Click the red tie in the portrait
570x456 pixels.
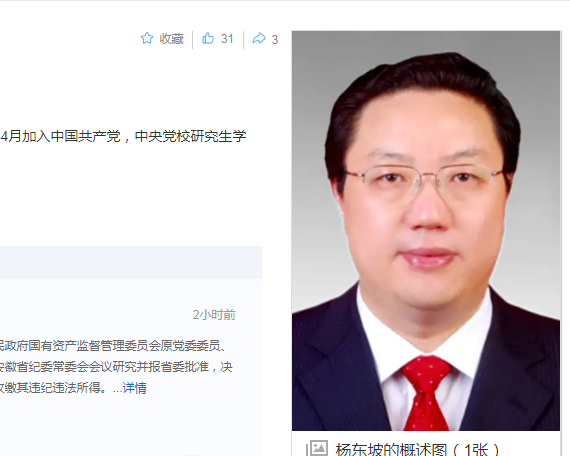(x=426, y=394)
